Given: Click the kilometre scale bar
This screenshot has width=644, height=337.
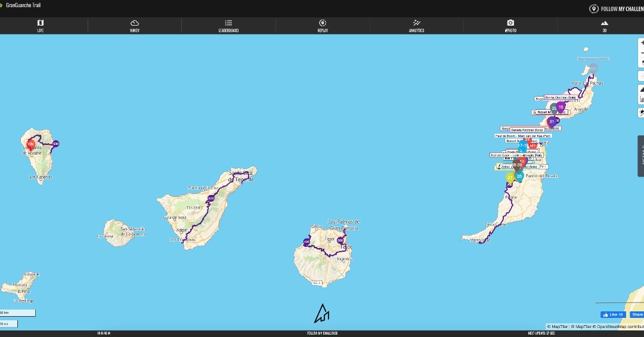Looking at the screenshot, I should tap(18, 313).
